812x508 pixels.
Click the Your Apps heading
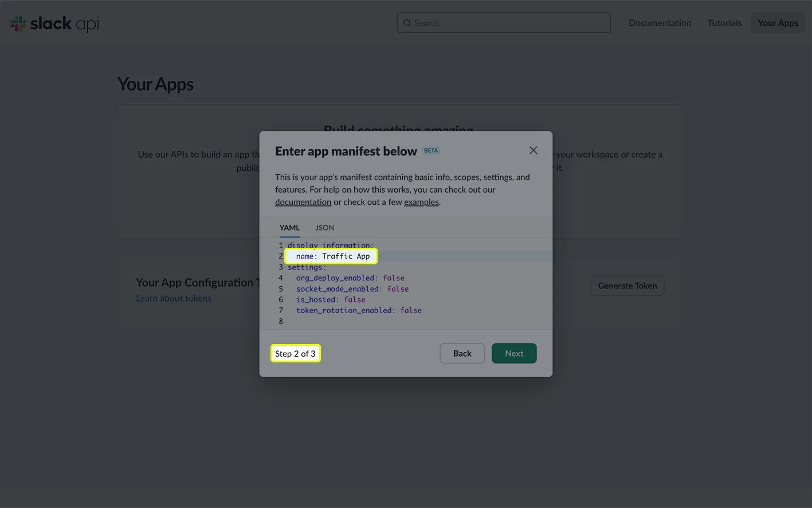(155, 84)
